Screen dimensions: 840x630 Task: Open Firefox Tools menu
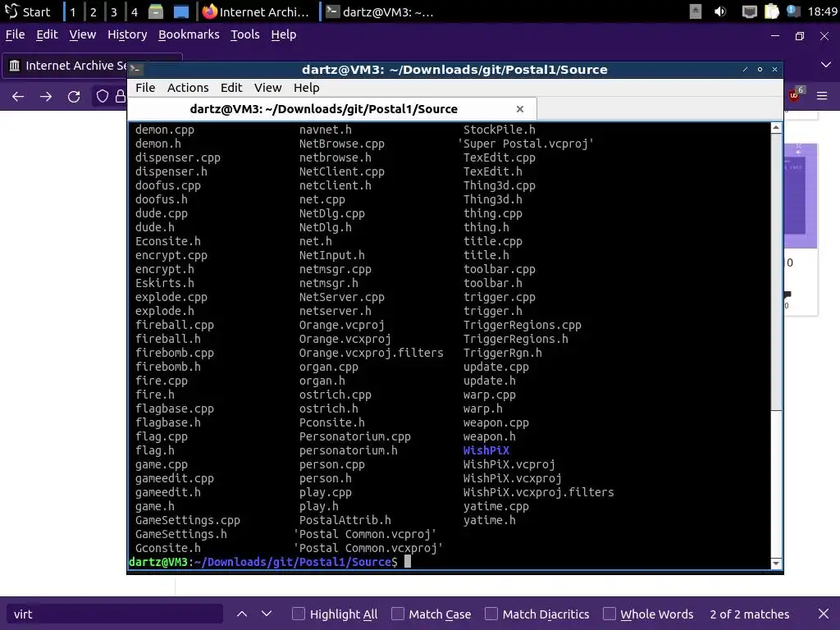click(x=244, y=34)
